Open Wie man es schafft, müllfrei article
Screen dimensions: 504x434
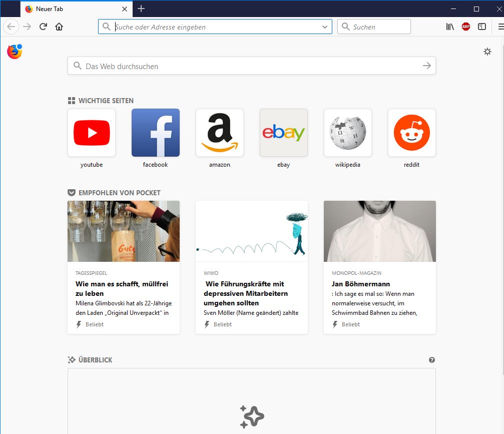coord(122,289)
